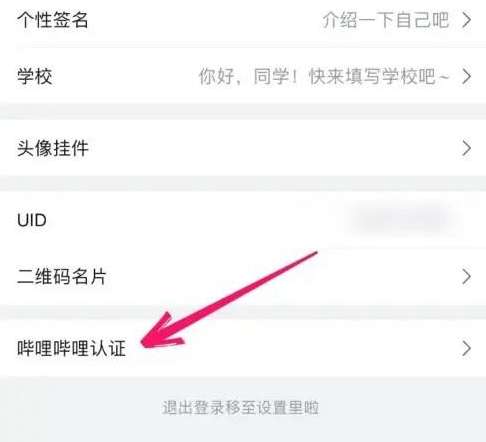Open the 个性签名 chevron arrow
Viewport: 486px width, 442px height.
(467, 20)
